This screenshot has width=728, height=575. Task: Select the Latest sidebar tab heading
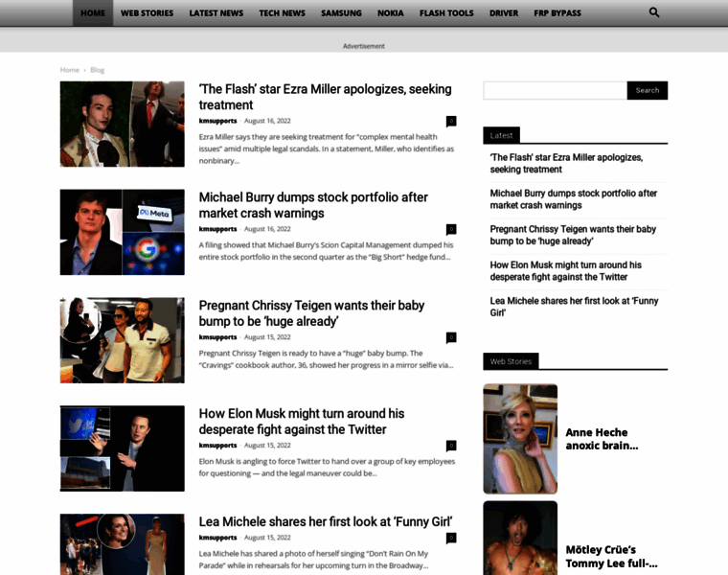click(x=501, y=135)
